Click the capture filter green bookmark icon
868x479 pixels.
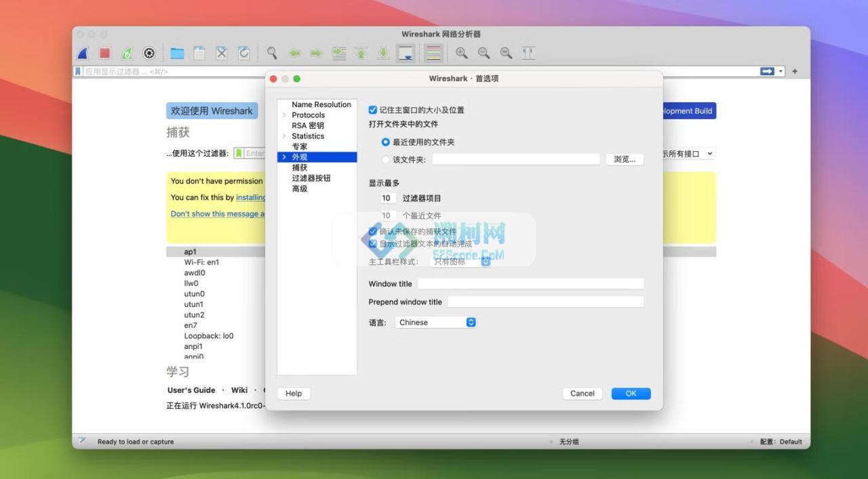click(239, 154)
